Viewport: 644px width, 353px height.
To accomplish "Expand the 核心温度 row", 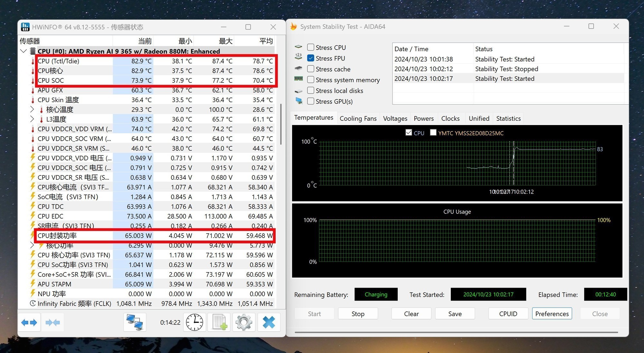I will (x=32, y=109).
